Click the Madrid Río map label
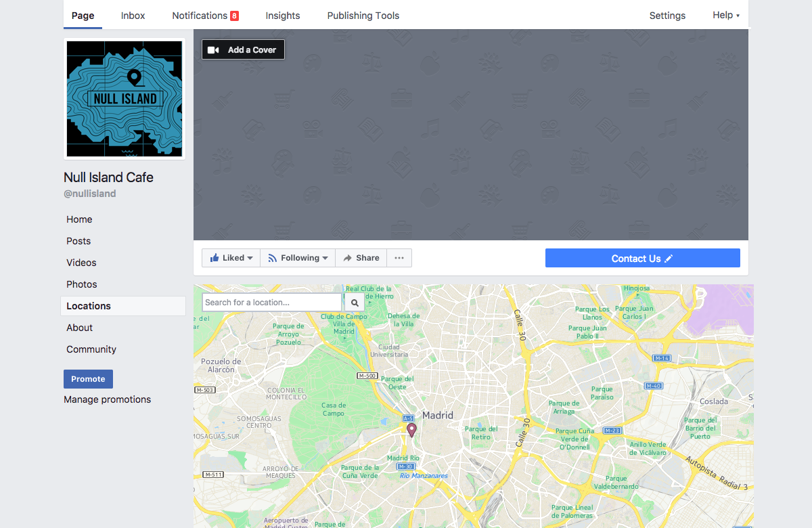The height and width of the screenshot is (528, 812). (x=403, y=458)
